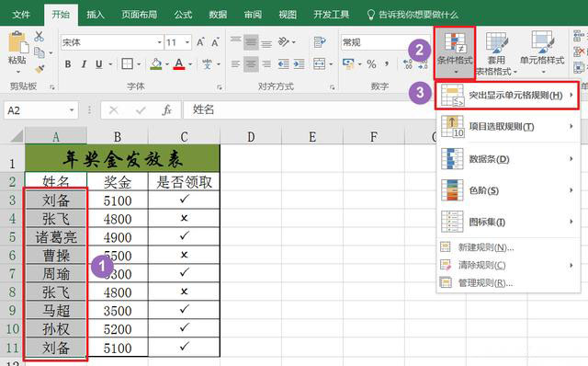Open the font name 宋体 combo box
588x366 pixels.
pos(112,42)
